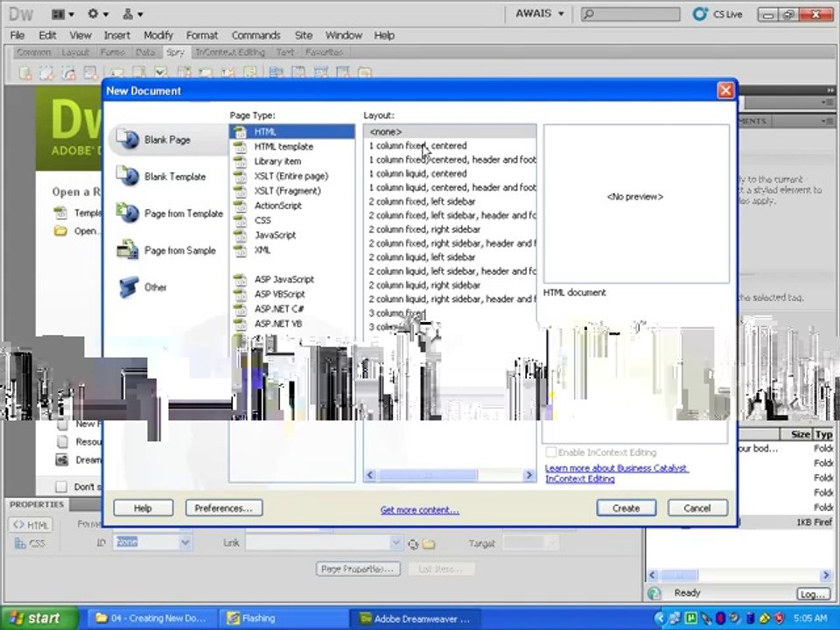This screenshot has width=840, height=630.
Task: Click the Page Properties button
Action: 358,569
